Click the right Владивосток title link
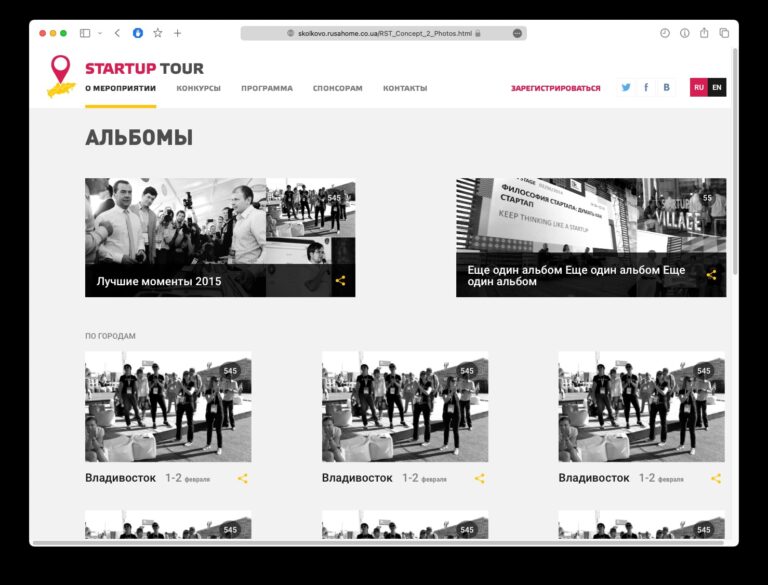 tap(594, 478)
